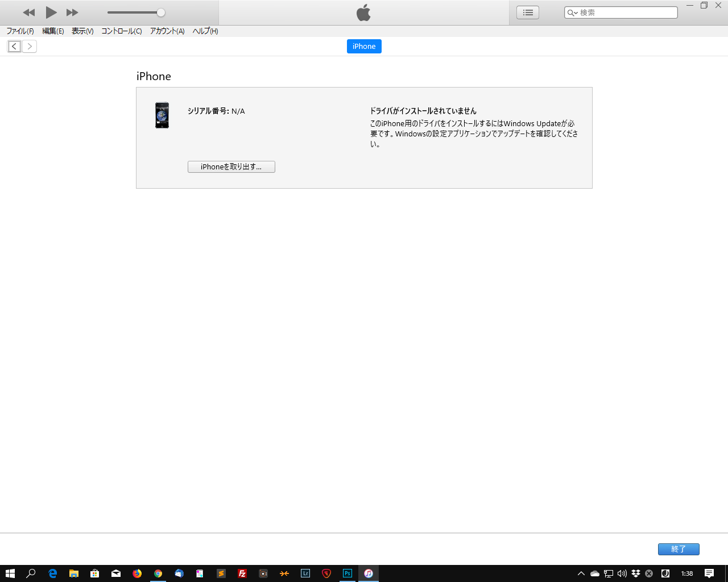Open taskbar search magnifier

coord(31,573)
